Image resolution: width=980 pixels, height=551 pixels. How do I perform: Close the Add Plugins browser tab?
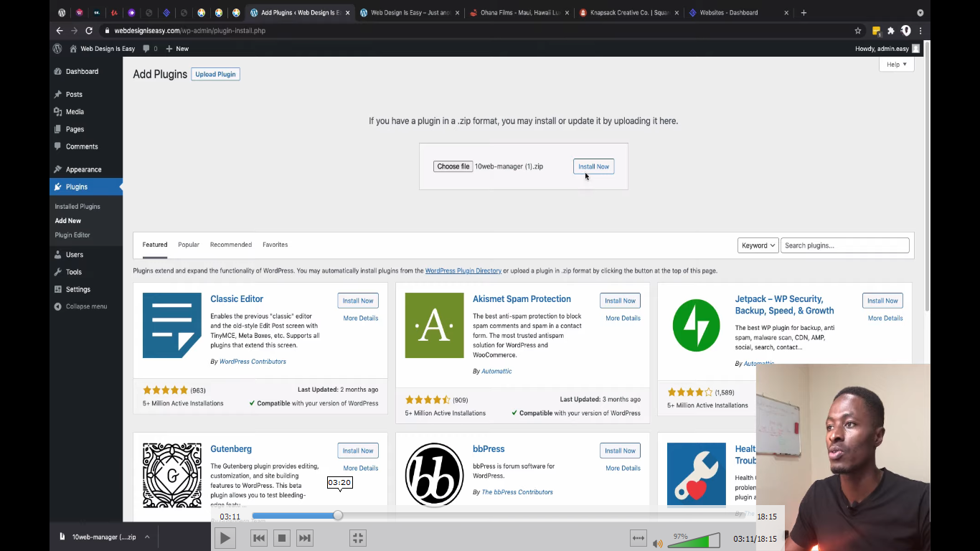tap(348, 13)
